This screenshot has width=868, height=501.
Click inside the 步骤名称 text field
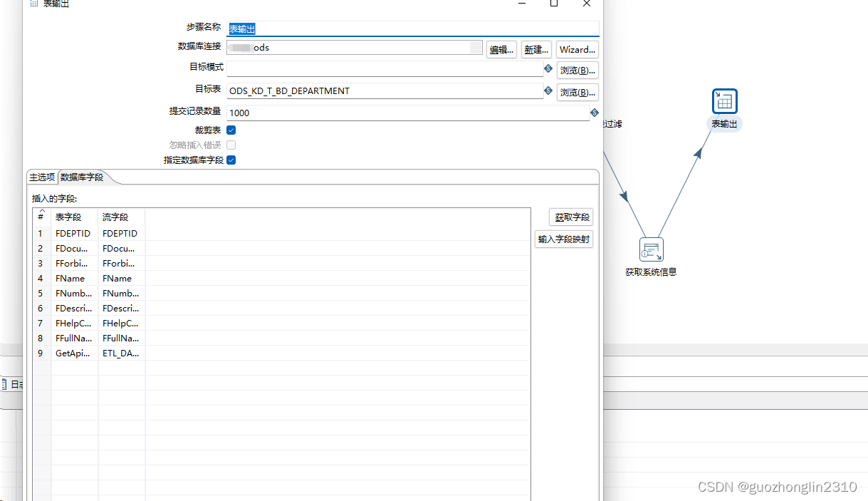(320, 29)
